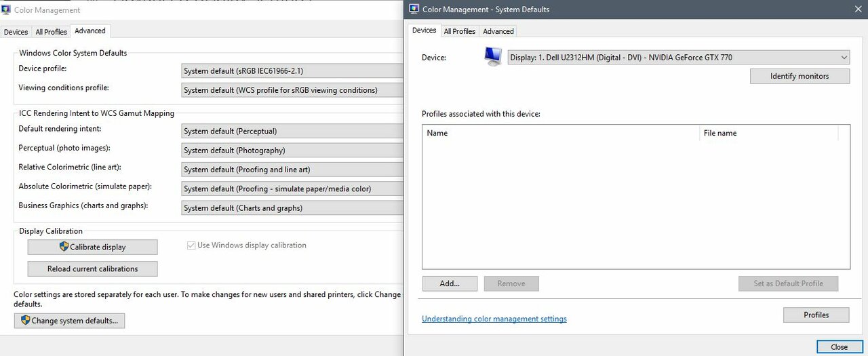The image size is (868, 356).
Task: Toggle Use Windows display calibration checkbox
Action: pyautogui.click(x=191, y=245)
